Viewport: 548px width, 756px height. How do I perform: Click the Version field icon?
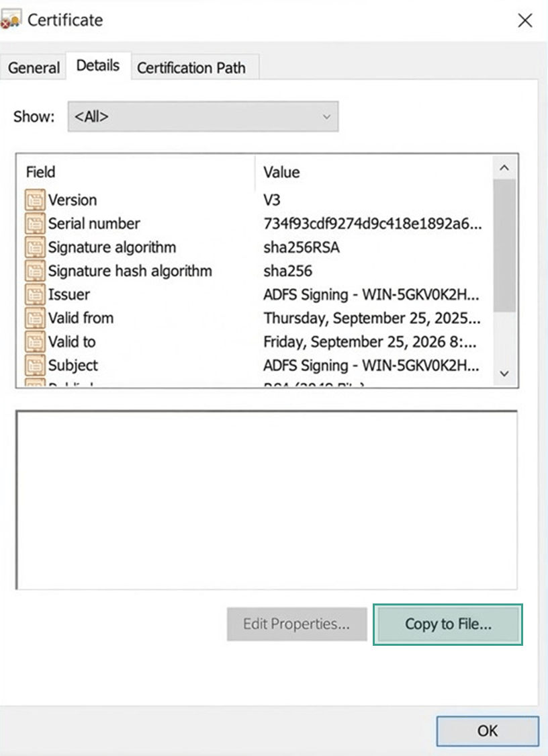[x=34, y=200]
